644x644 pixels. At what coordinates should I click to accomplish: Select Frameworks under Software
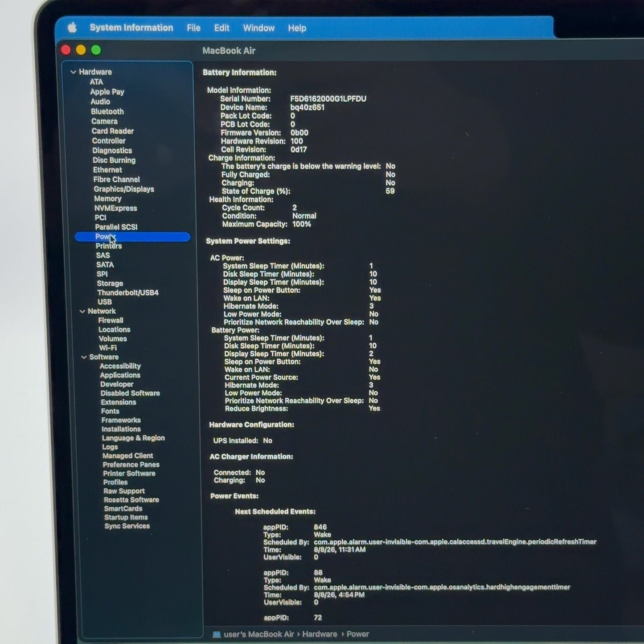tap(121, 420)
